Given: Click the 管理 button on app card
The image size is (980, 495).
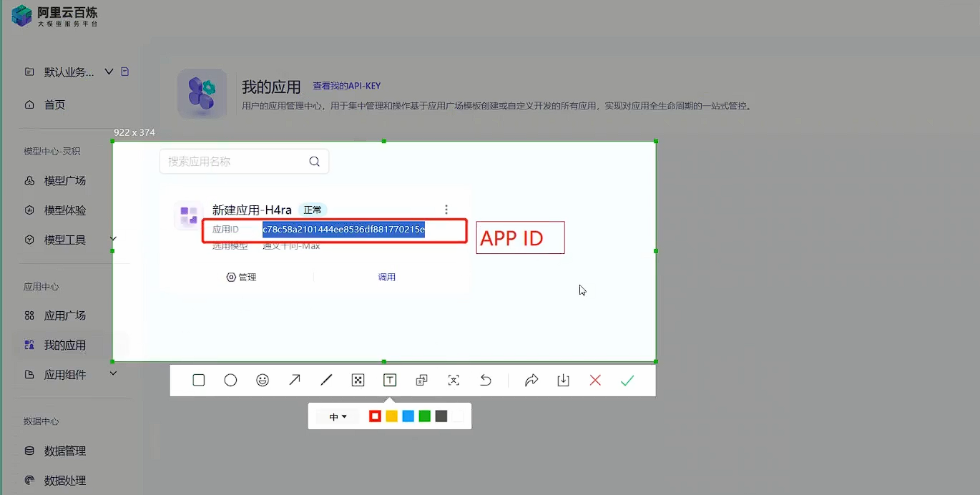Looking at the screenshot, I should coord(241,278).
